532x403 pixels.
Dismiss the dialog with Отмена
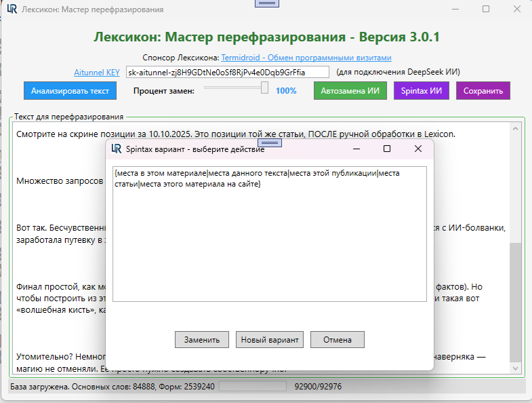[337, 340]
